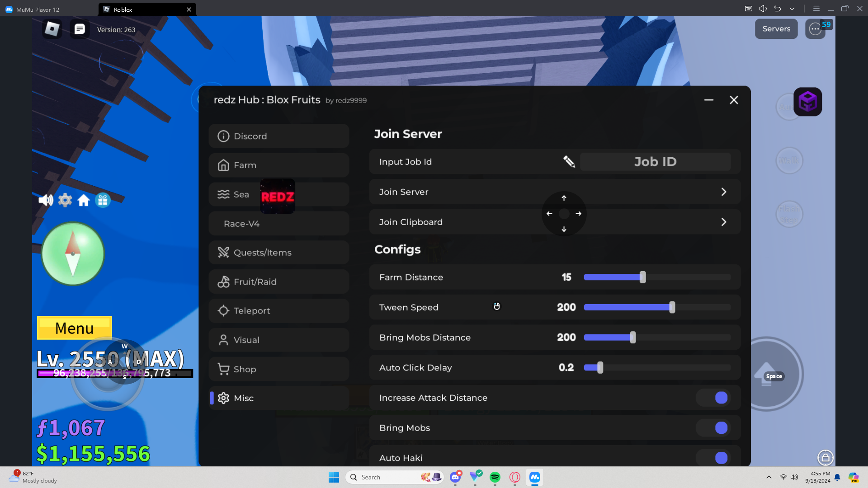Viewport: 868px width, 488px height.
Task: Click the in-game home icon
Action: pyautogui.click(x=84, y=200)
